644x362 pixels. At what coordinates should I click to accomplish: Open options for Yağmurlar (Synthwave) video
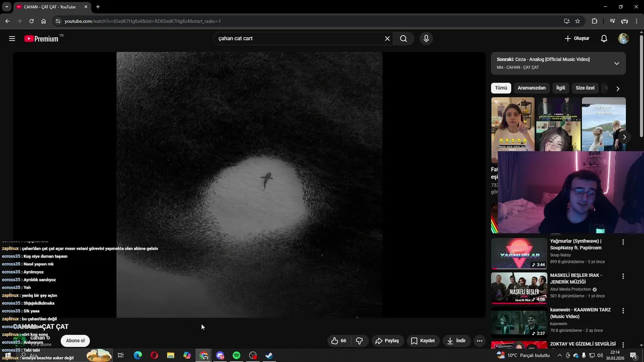point(623,242)
